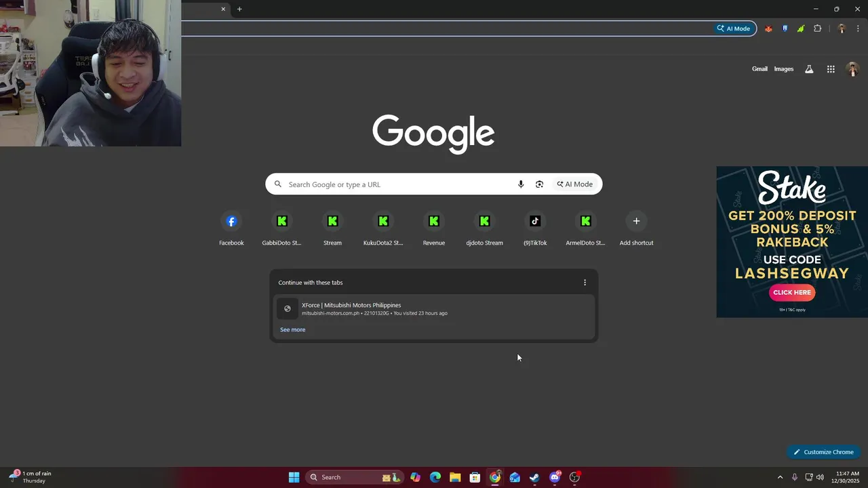Open the Gmail link
Image resolution: width=868 pixels, height=488 pixels.
tap(759, 69)
